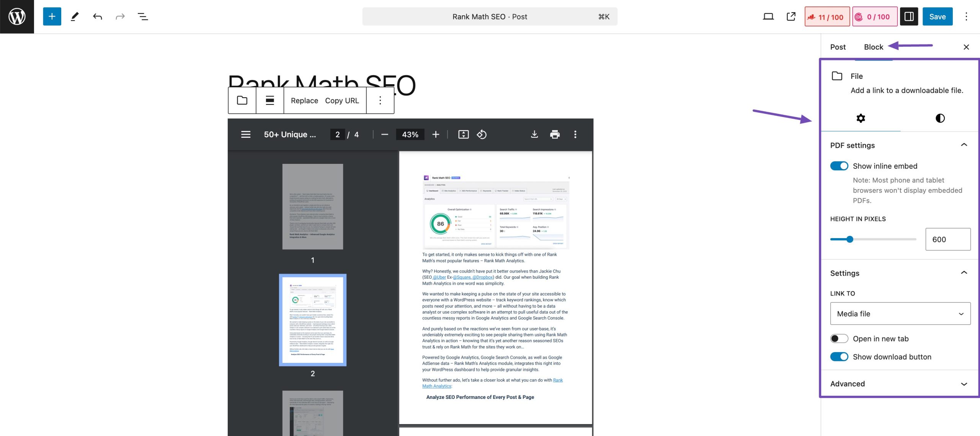The height and width of the screenshot is (436, 980).
Task: Click the print icon in PDF viewer
Action: 554,134
